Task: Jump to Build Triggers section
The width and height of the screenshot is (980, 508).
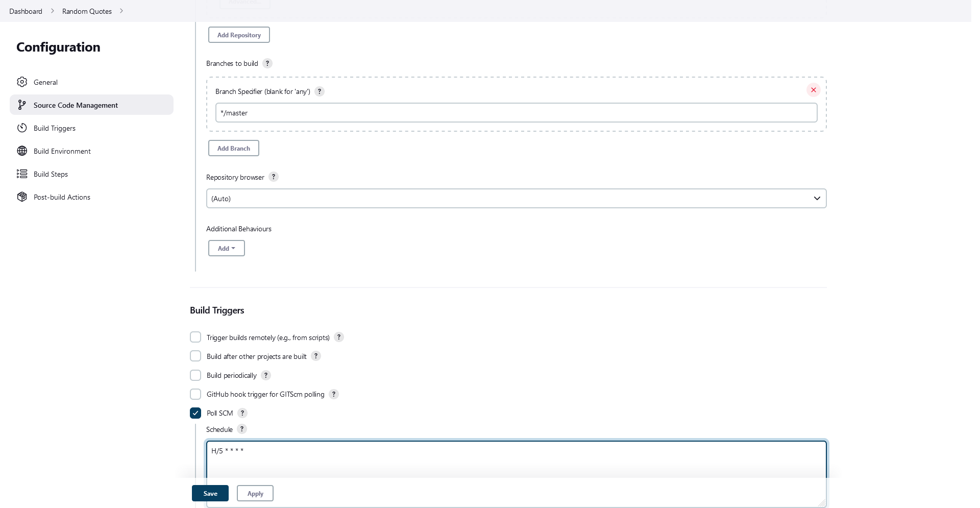Action: point(91,128)
